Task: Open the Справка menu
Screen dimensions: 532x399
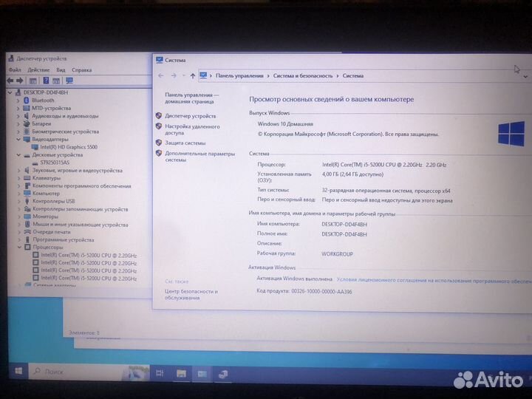Action: [x=82, y=69]
